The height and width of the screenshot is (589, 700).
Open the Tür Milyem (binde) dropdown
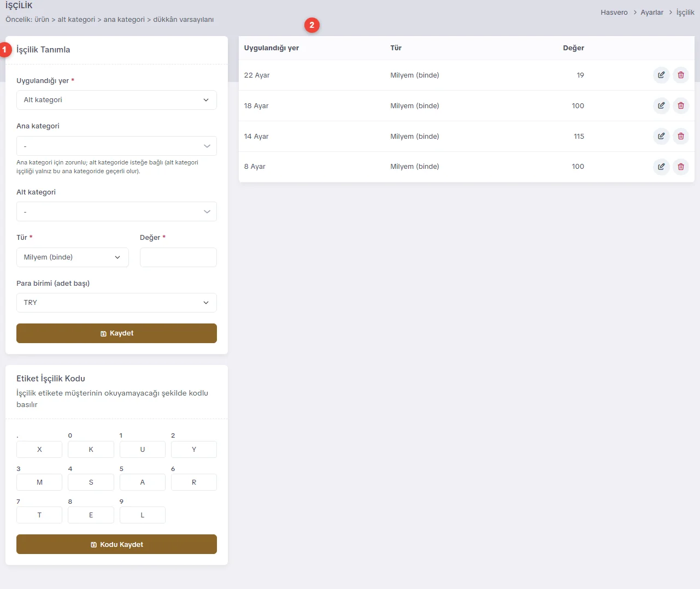tap(73, 257)
